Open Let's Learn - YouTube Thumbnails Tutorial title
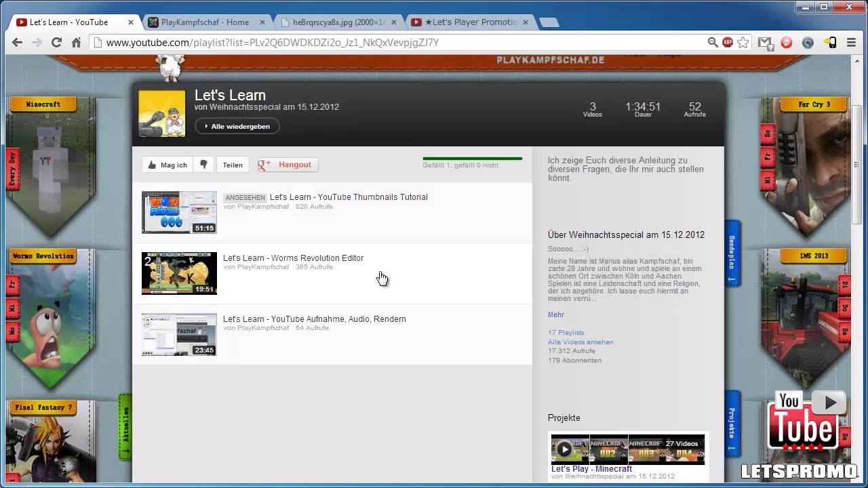This screenshot has height=488, width=868. tap(349, 197)
